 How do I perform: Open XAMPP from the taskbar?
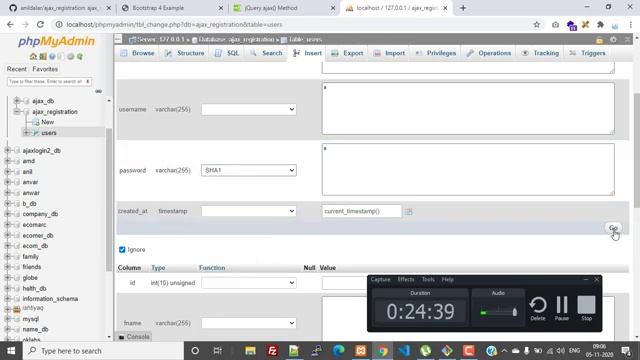point(360,351)
